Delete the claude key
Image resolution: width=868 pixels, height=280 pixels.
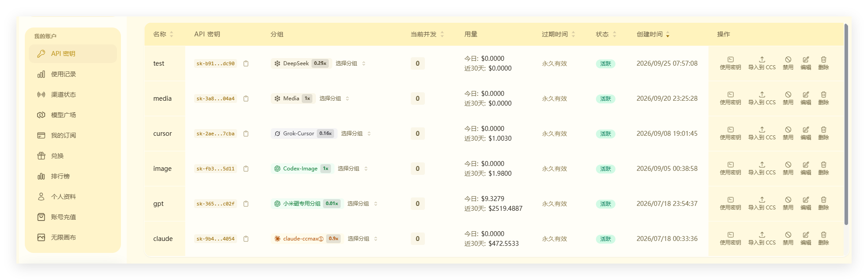[x=823, y=239]
